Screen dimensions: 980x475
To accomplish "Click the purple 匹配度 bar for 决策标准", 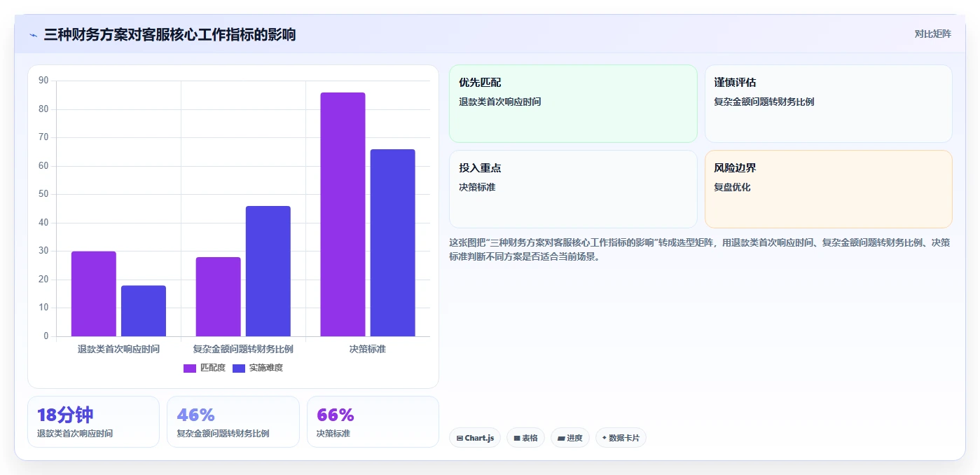I will tap(343, 214).
